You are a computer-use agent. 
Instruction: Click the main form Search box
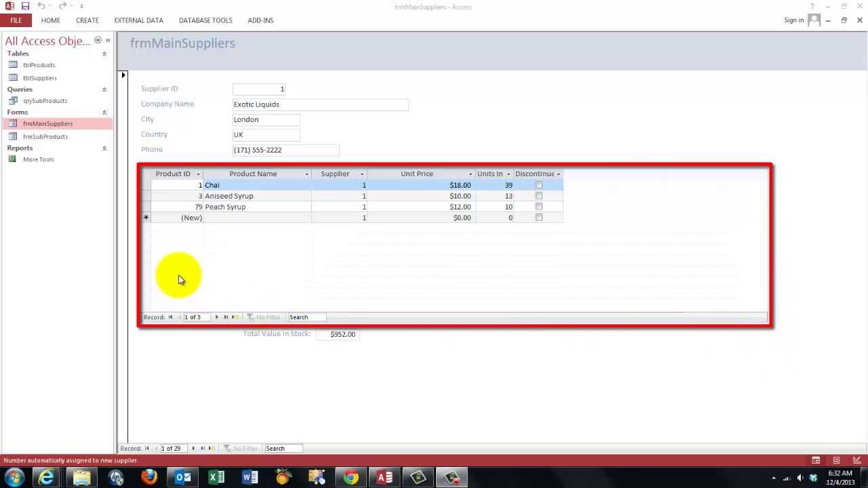coord(283,449)
